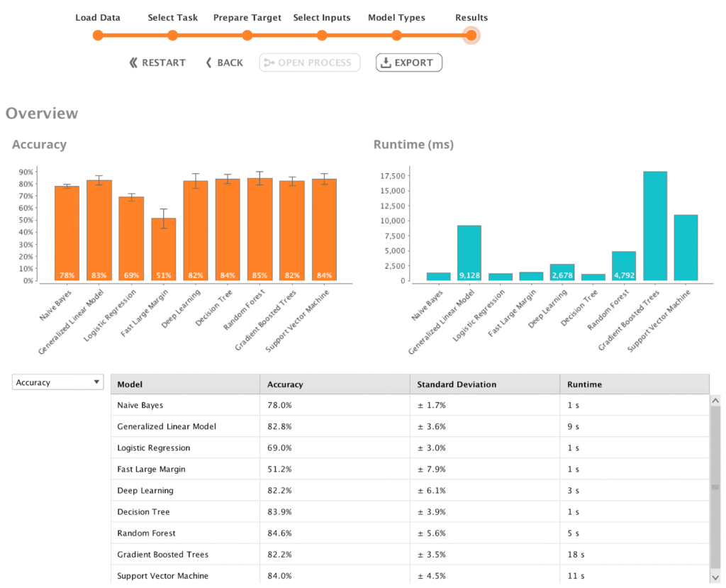
Task: Click the 9,128 runtime bar
Action: pos(469,253)
